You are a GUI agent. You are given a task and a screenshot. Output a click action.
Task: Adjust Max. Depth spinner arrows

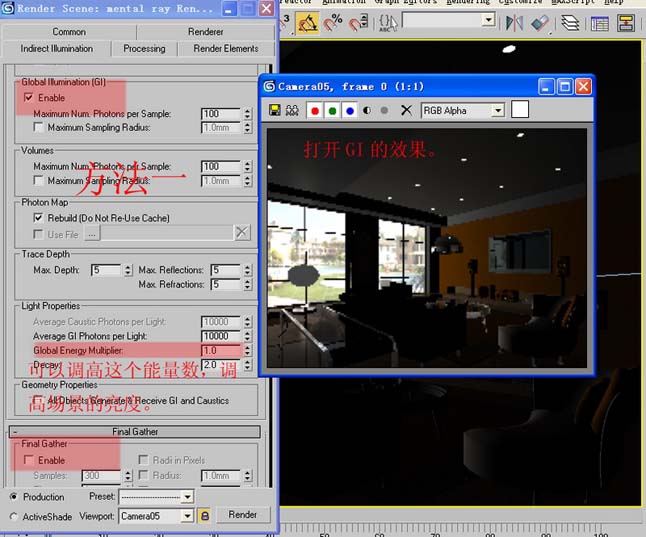click(x=128, y=270)
